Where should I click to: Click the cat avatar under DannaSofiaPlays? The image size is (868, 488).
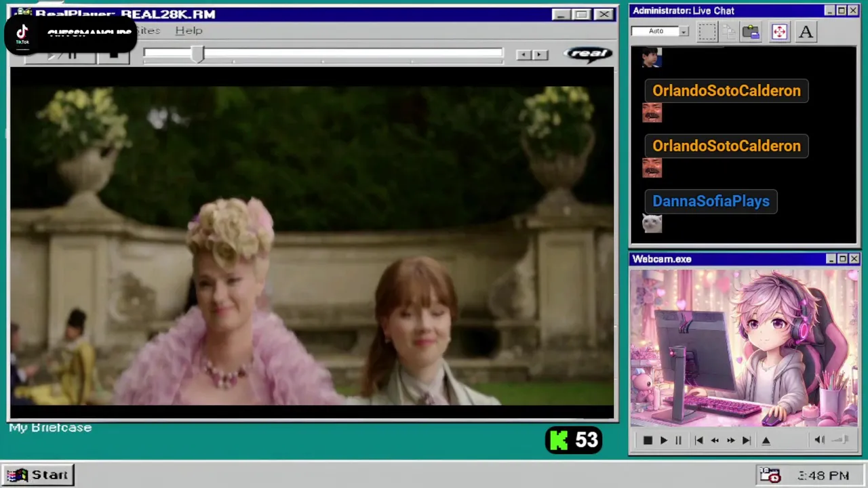[x=652, y=223]
